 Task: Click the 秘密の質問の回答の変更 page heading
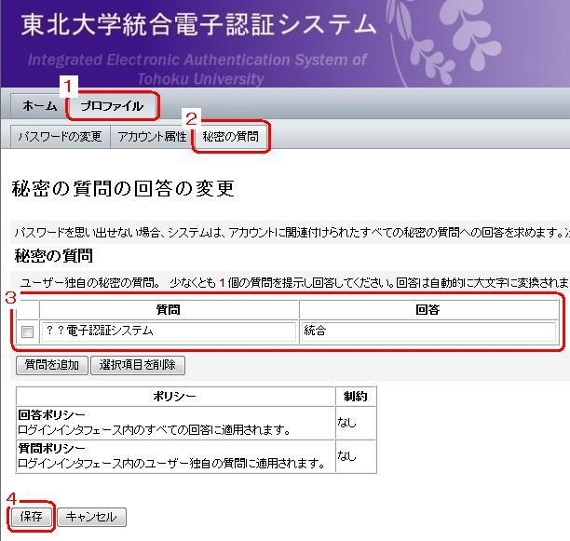click(x=123, y=189)
